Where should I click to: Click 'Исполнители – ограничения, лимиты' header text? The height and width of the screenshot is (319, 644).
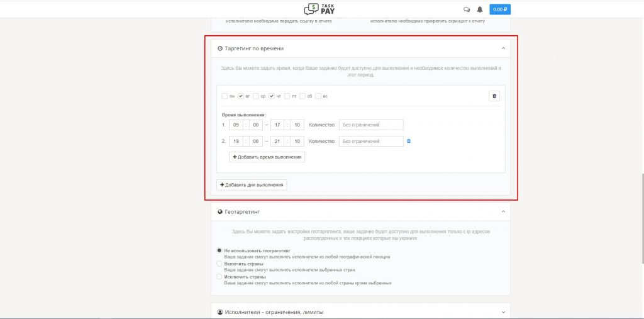tap(274, 313)
